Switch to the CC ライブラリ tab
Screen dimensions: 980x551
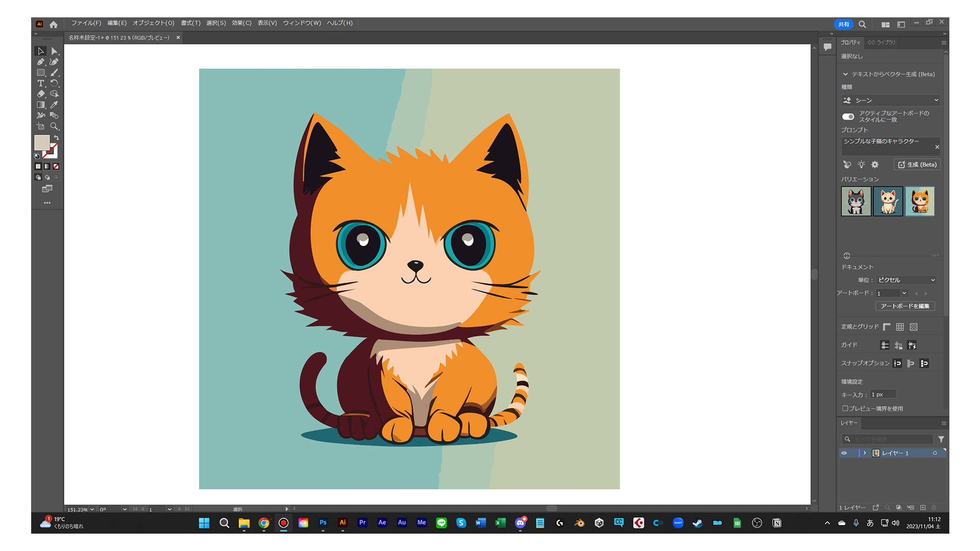click(881, 42)
